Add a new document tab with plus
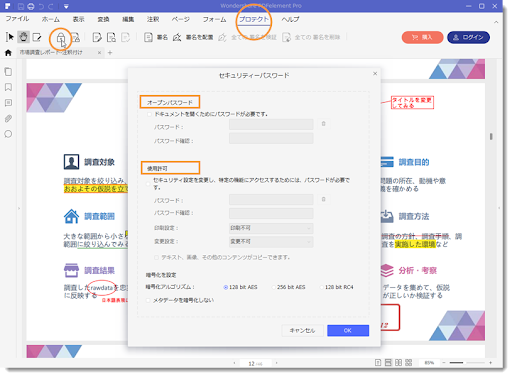This screenshot has height=377, width=512. click(110, 53)
